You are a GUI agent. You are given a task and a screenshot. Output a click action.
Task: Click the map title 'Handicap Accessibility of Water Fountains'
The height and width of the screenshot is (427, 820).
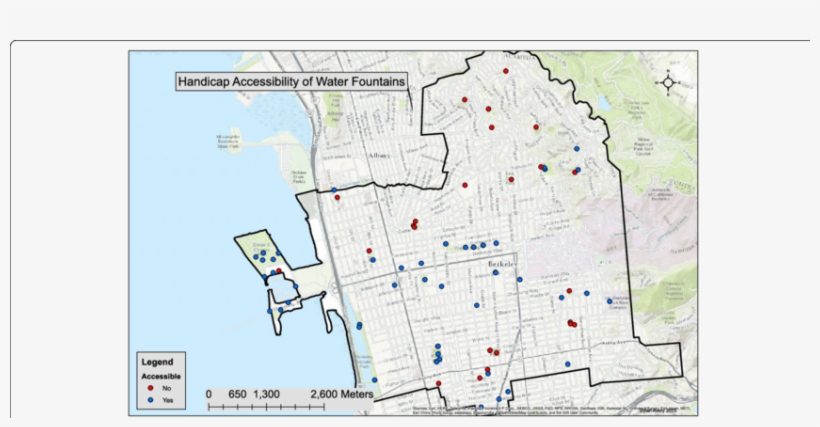click(x=291, y=82)
